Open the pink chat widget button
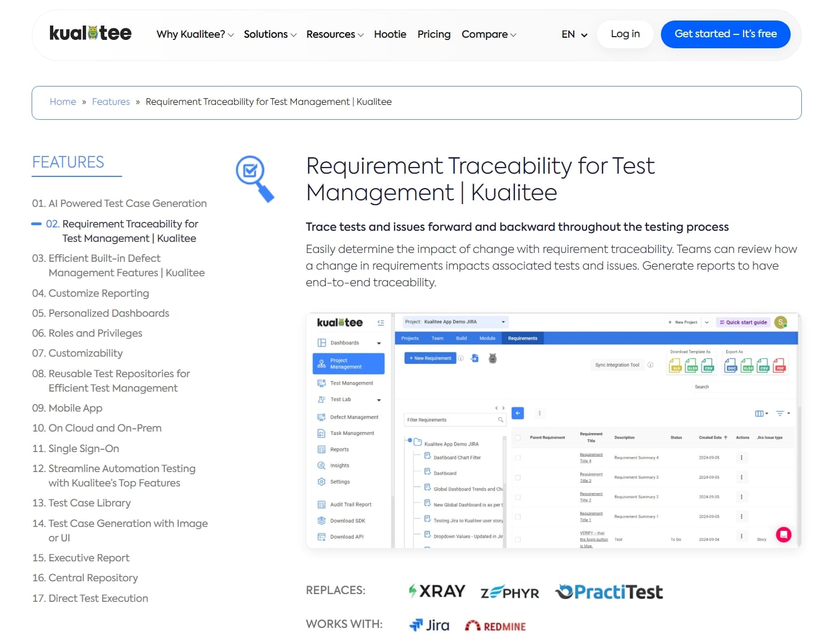This screenshot has width=834, height=644. click(784, 534)
